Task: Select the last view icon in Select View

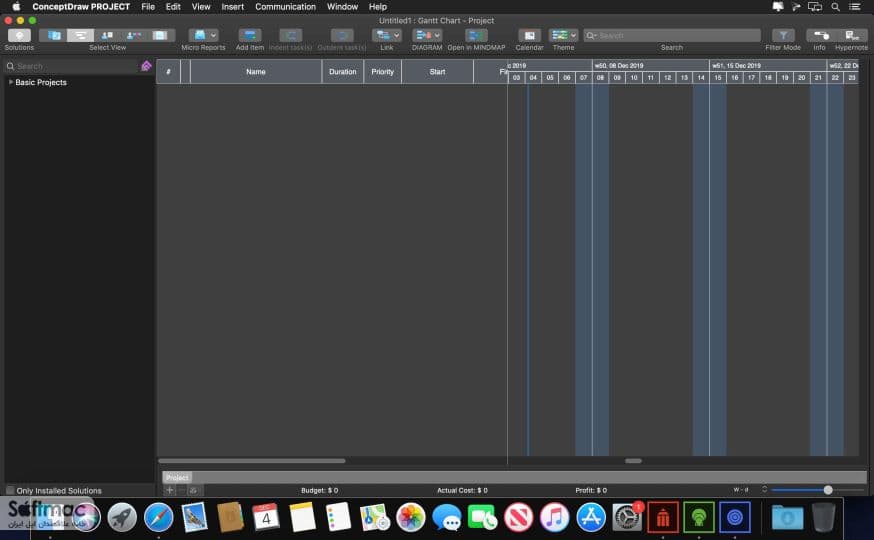Action: pos(160,35)
